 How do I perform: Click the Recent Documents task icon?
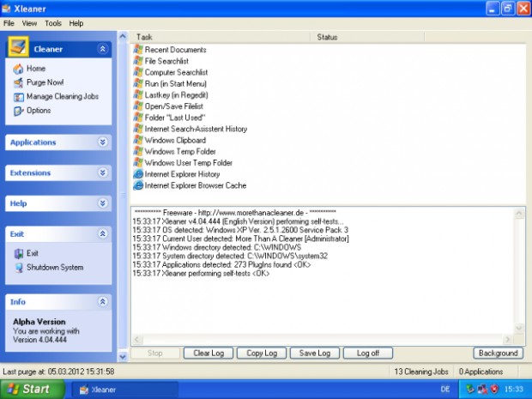coord(138,50)
